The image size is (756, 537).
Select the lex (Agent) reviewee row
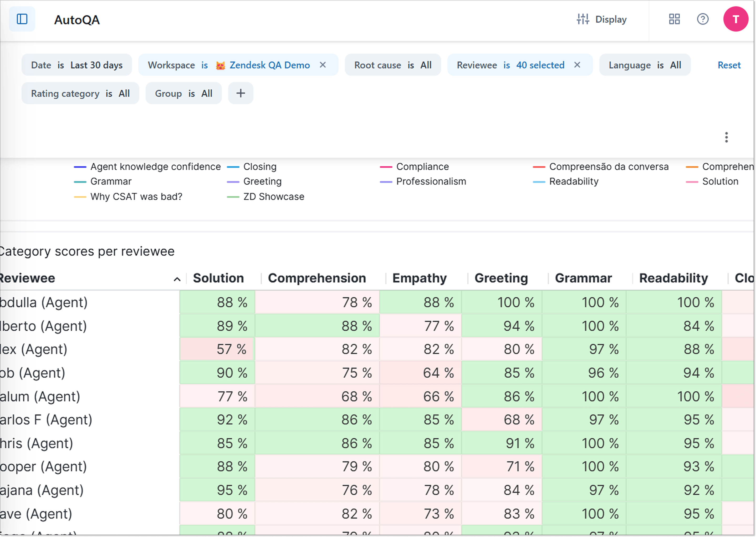[89, 349]
